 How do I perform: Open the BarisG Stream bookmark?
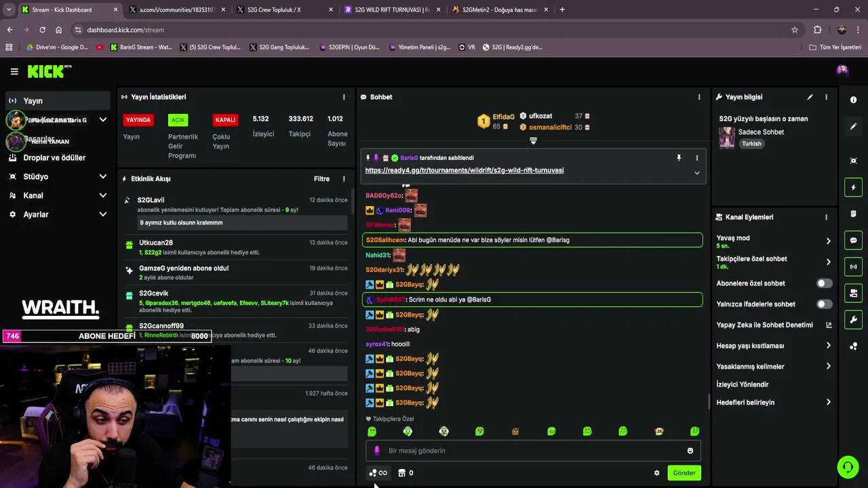(x=140, y=47)
